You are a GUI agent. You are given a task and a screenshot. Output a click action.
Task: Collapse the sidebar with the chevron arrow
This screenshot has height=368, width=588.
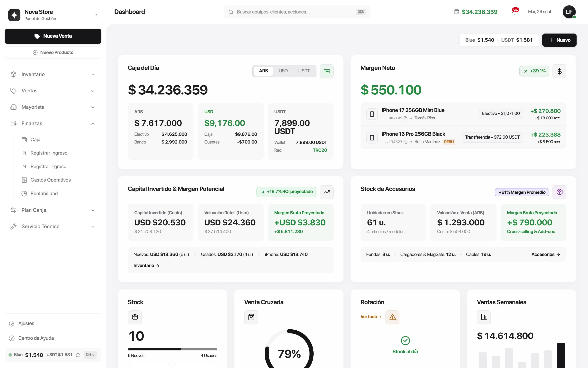pyautogui.click(x=96, y=15)
